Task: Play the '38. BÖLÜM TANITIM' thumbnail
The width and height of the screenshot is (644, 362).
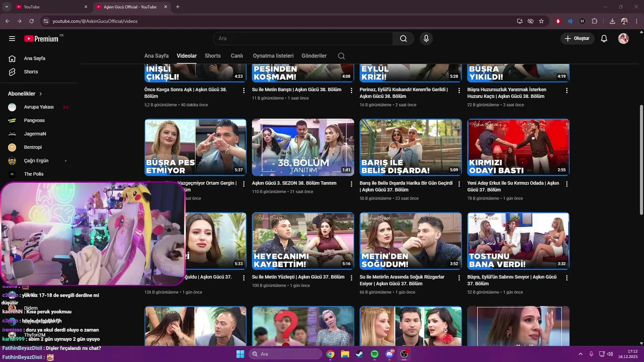Action: tap(303, 147)
